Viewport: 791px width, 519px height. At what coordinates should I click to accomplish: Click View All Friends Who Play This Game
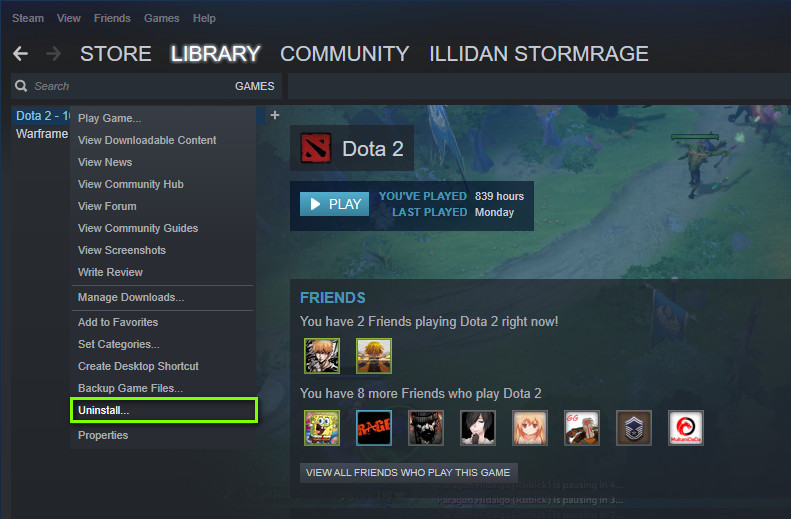(409, 473)
